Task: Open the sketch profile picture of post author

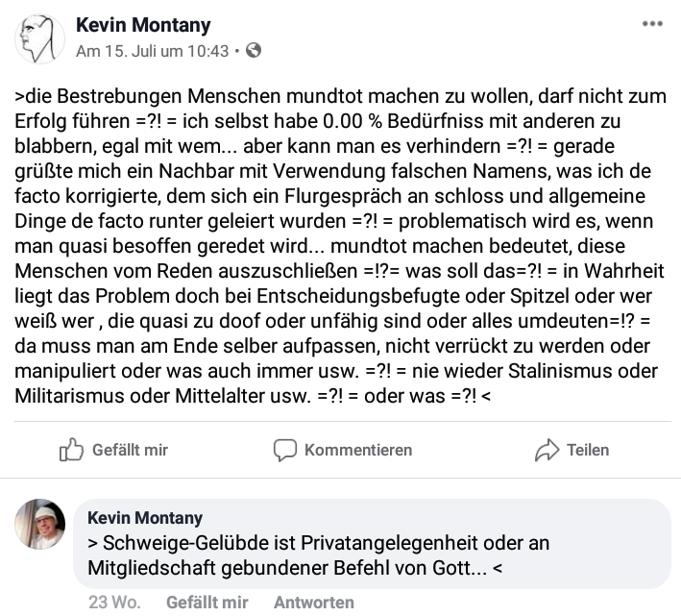Action: click(x=39, y=38)
